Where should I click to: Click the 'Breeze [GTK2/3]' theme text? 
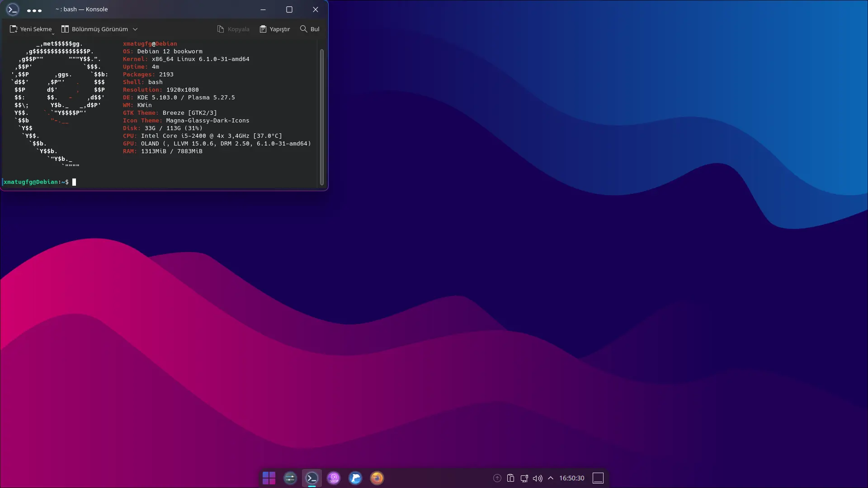pos(190,113)
